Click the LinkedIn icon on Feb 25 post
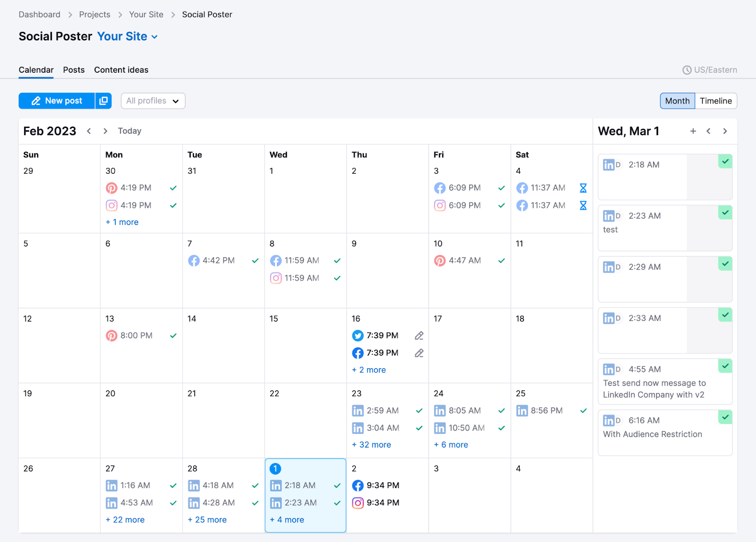756x542 pixels. coord(522,410)
